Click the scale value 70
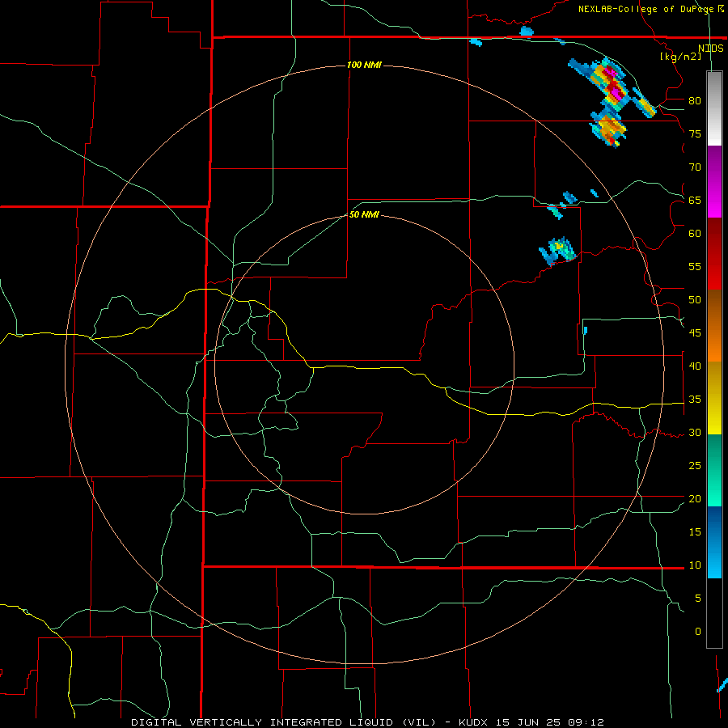 click(695, 167)
